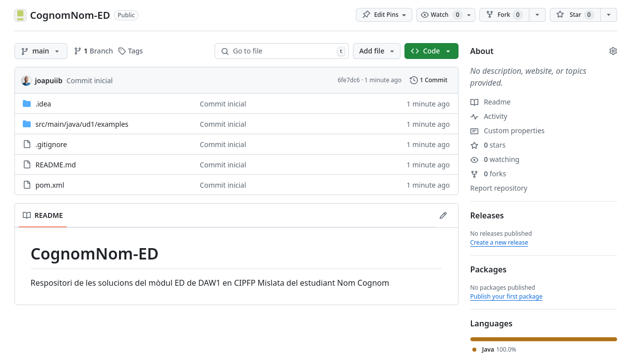Open 'Commit inicial' message in pom.xml row

[223, 185]
